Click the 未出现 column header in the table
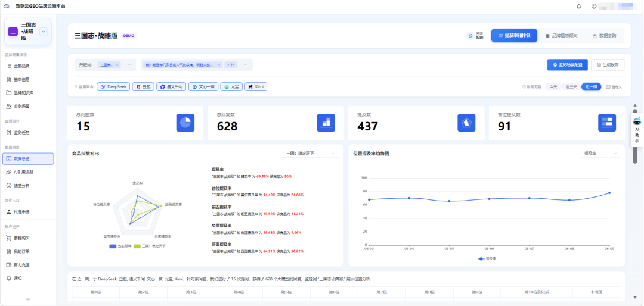Image resolution: width=644 pixels, height=306 pixels. pyautogui.click(x=596, y=292)
